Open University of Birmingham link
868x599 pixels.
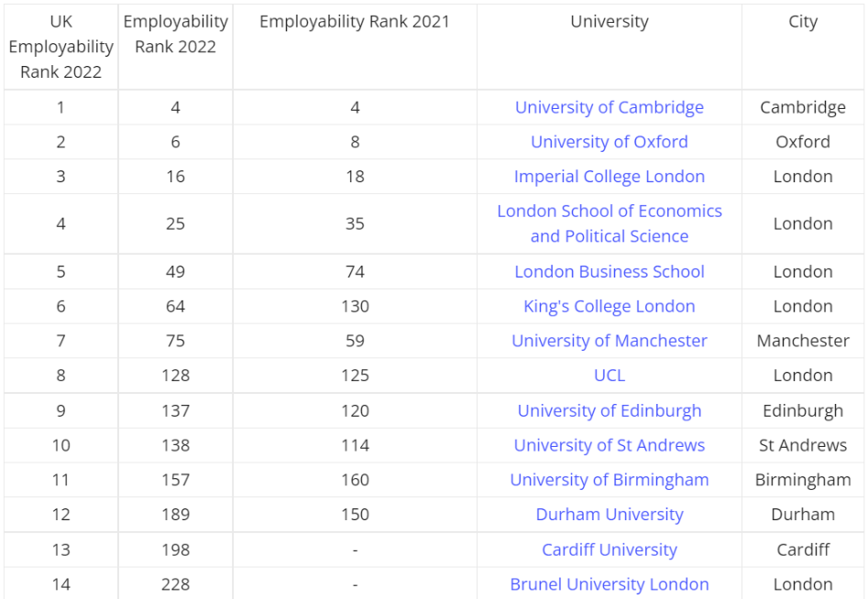click(609, 480)
